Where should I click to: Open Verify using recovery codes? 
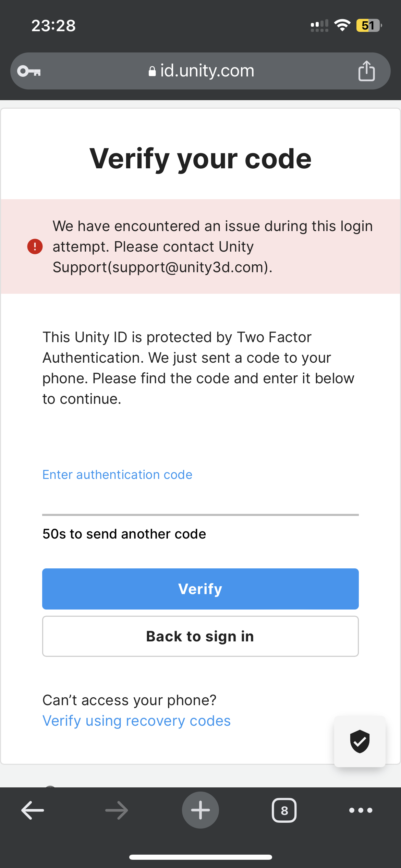136,721
